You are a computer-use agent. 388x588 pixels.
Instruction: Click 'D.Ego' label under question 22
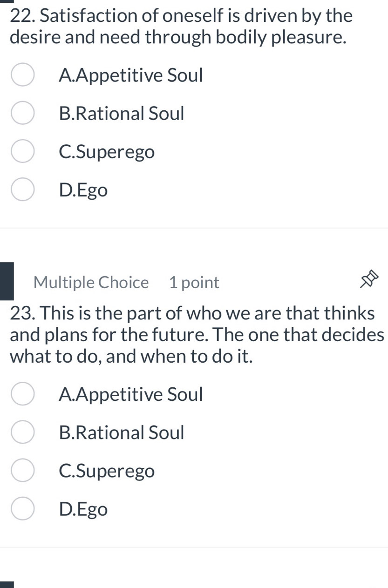(x=83, y=191)
